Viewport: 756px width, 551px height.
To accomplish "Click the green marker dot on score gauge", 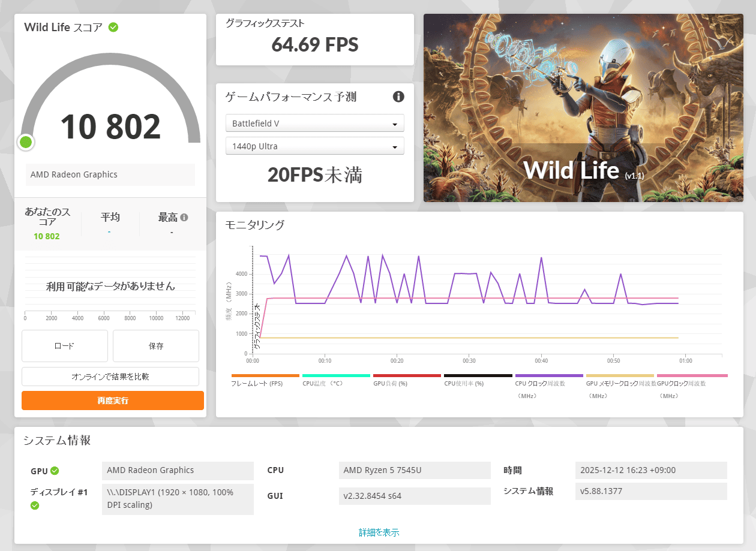I will [x=25, y=142].
